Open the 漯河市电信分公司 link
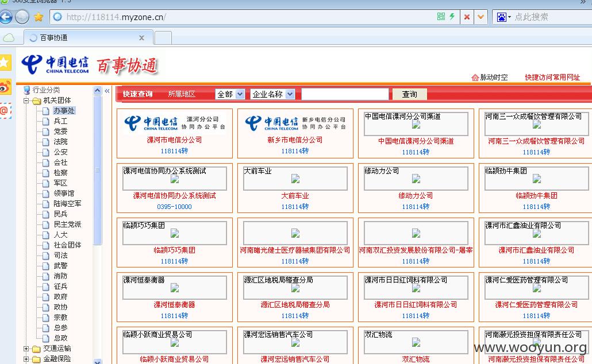 [174, 140]
